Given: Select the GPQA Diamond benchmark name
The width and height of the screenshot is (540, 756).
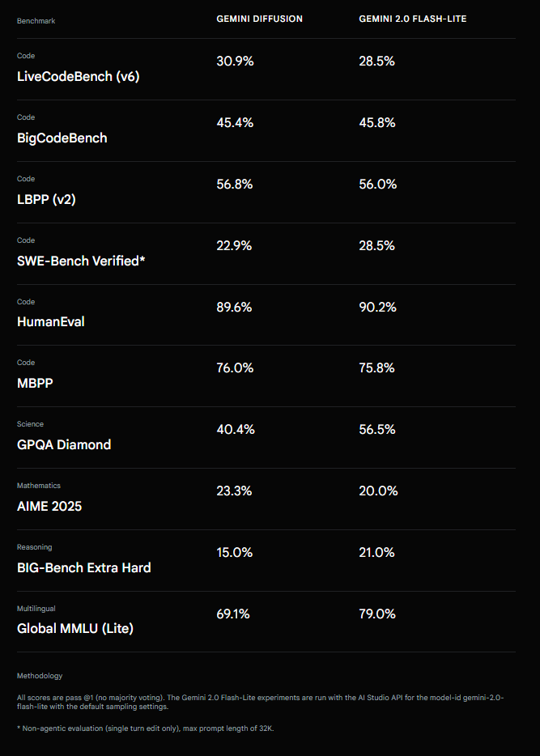Looking at the screenshot, I should point(64,444).
